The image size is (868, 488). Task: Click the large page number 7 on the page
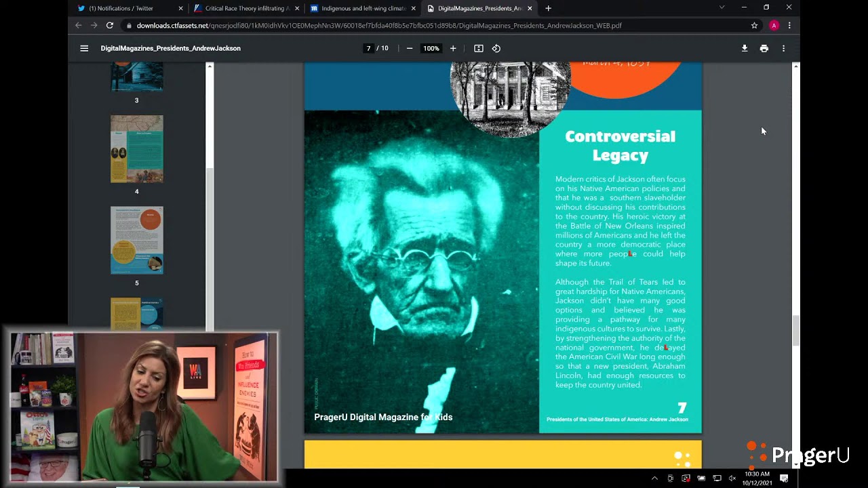pyautogui.click(x=682, y=407)
